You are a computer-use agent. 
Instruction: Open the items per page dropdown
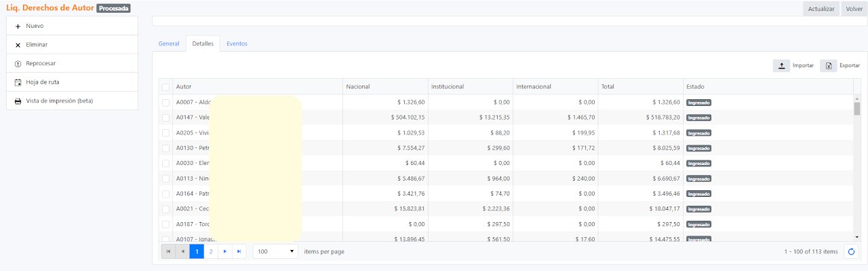[x=276, y=251]
